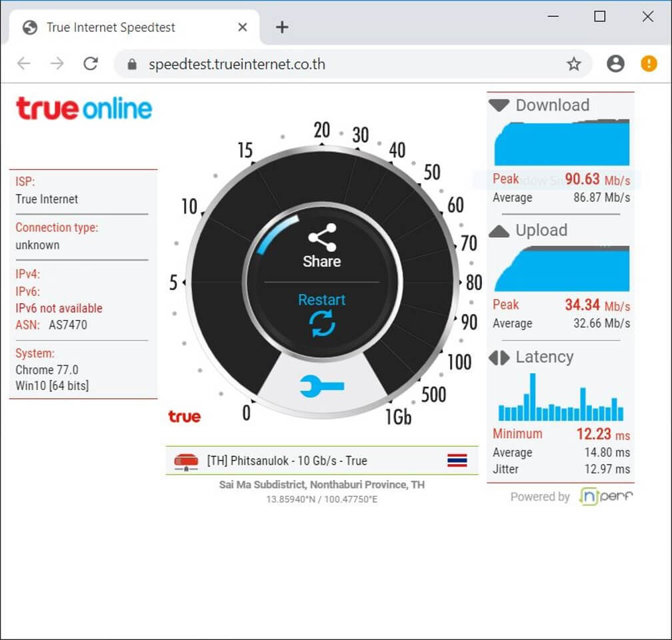Open the Phitsanulok 10 Gb/s server selector
Image resolution: width=672 pixels, height=640 pixels.
tap(322, 461)
